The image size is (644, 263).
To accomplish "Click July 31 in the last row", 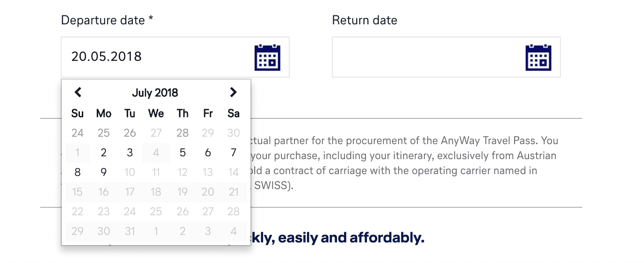I will click(x=130, y=231).
